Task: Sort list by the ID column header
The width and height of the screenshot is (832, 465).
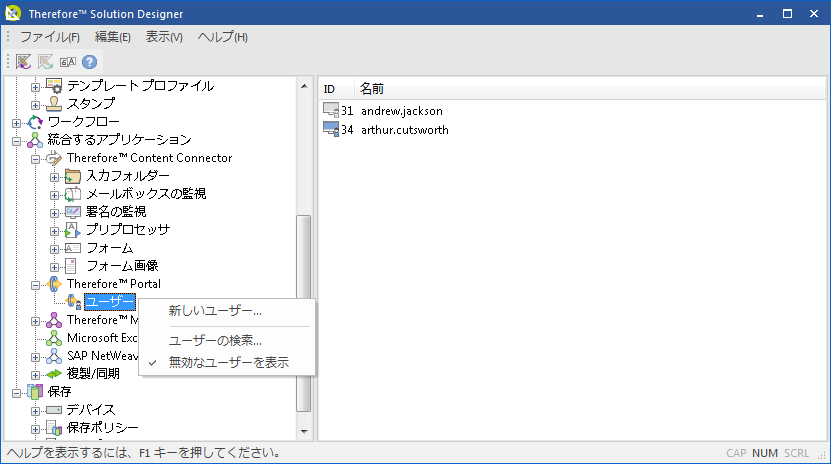Action: [x=336, y=89]
